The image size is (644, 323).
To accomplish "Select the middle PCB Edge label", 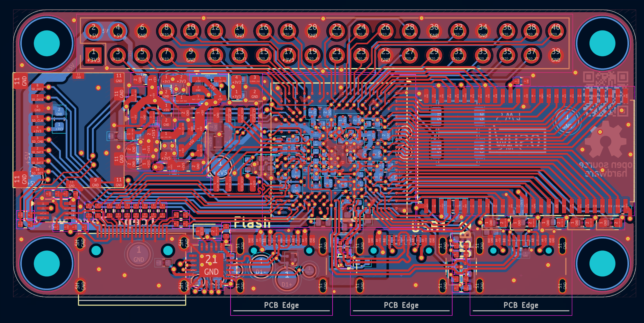I will (401, 305).
